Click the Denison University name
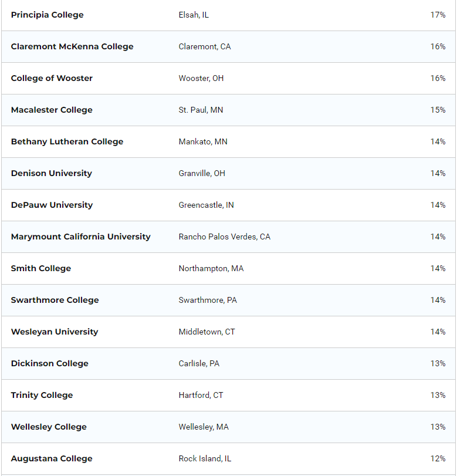 tap(51, 173)
